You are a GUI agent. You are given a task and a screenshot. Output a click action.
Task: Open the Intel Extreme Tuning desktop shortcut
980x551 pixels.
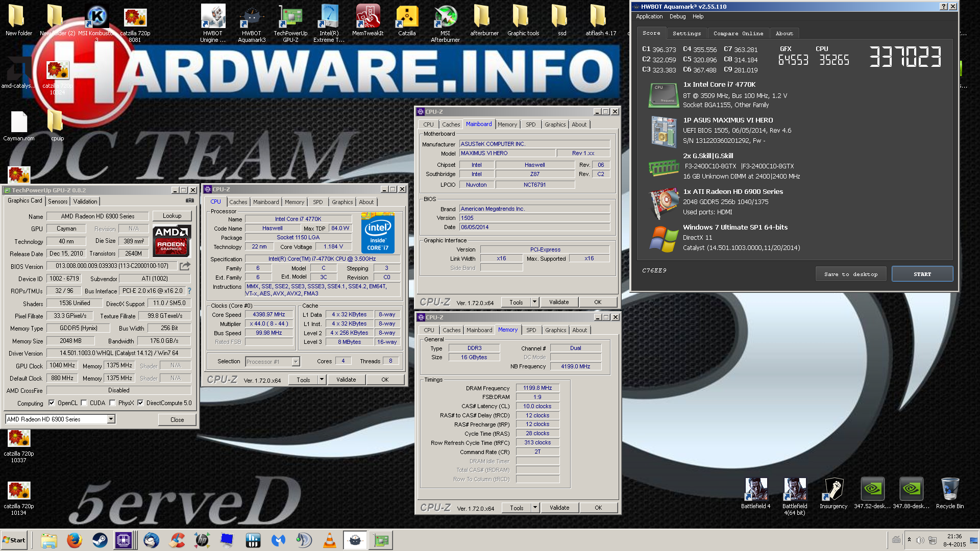(x=329, y=23)
